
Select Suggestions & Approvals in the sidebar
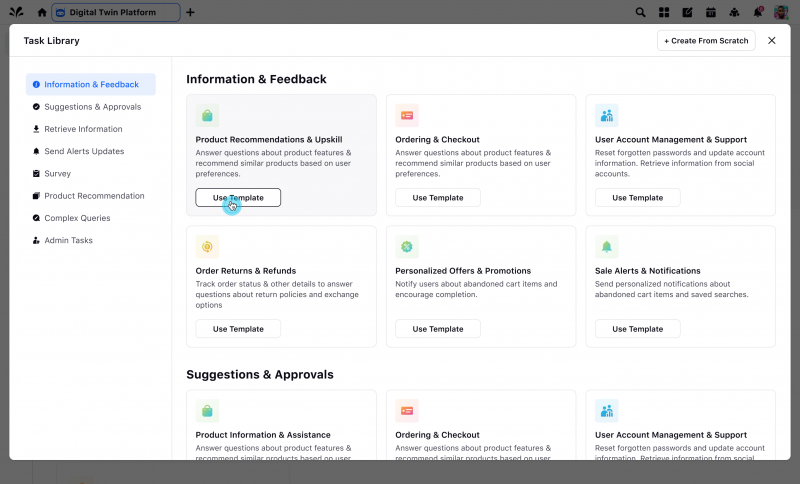[92, 107]
